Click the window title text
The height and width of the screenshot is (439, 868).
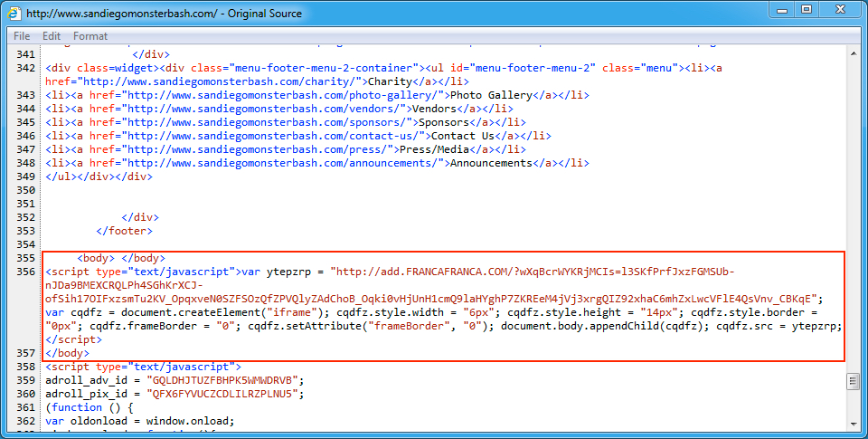click(164, 14)
